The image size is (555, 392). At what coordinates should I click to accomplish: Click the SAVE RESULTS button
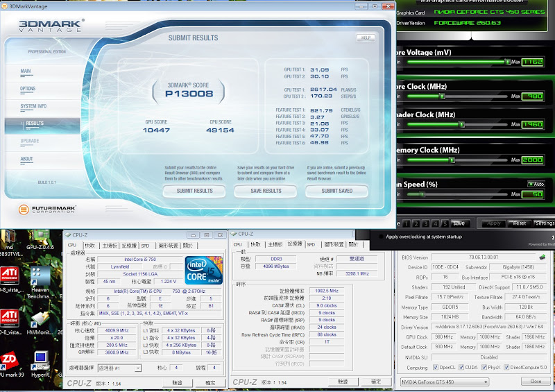point(266,191)
